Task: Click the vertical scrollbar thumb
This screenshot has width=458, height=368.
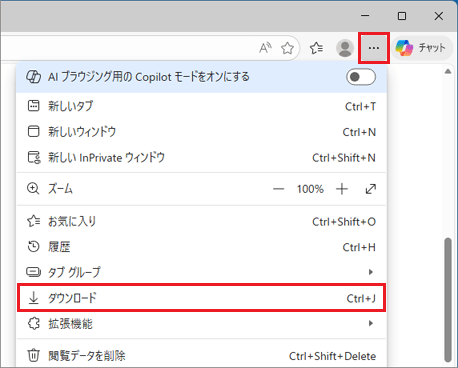Action: pos(448,300)
